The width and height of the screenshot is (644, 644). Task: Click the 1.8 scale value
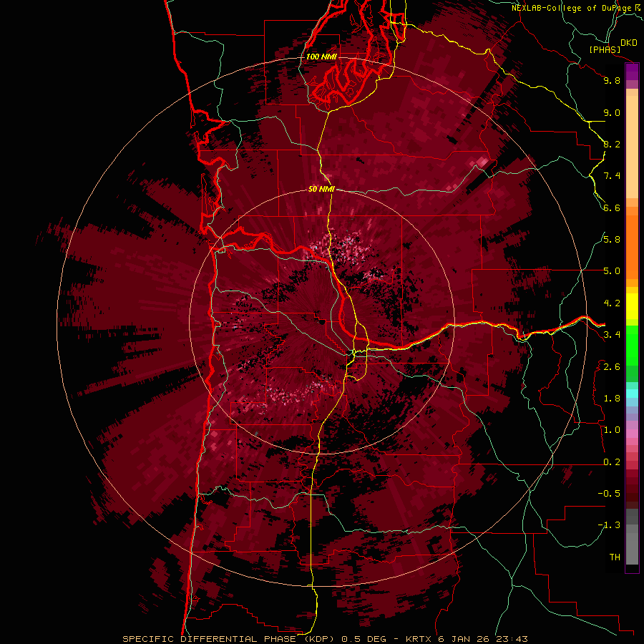[612, 399]
